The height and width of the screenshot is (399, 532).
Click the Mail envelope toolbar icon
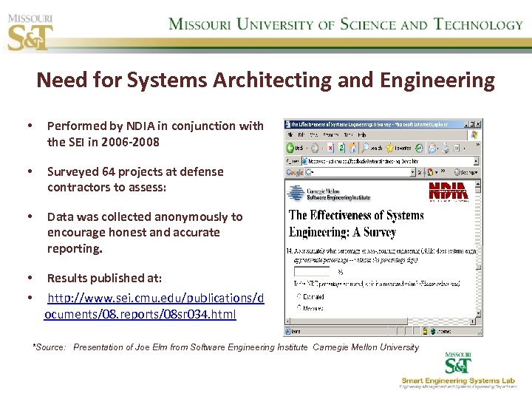point(432,148)
